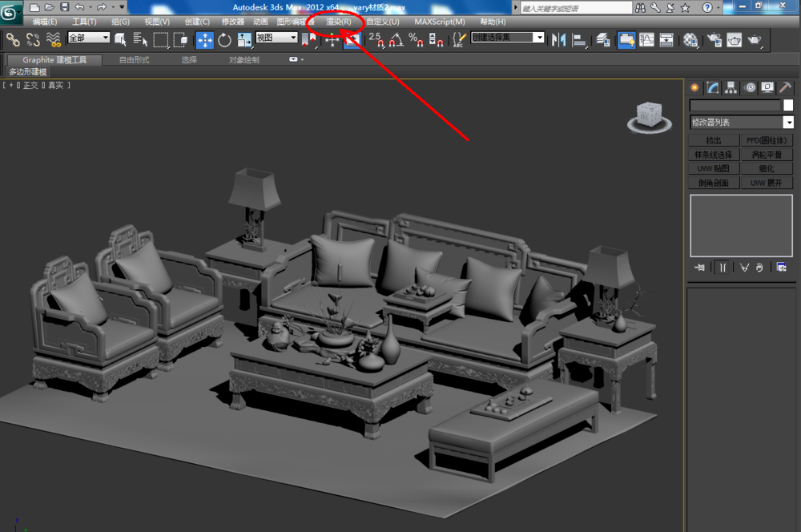Open the MAXScript(M) menu

(439, 22)
